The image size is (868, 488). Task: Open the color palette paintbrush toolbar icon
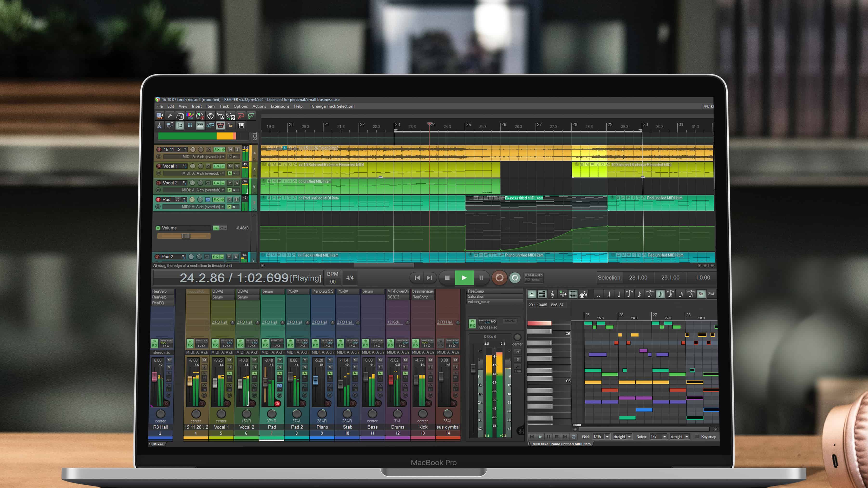coord(190,116)
